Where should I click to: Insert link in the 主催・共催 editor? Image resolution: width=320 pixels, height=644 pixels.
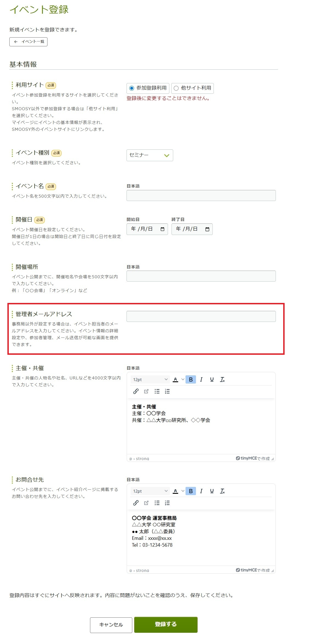136,391
